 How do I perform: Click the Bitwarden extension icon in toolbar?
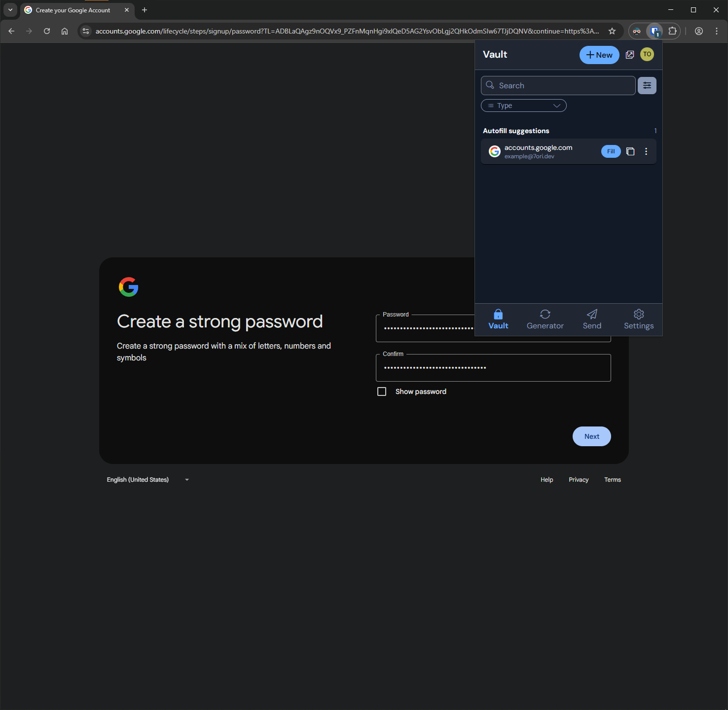click(x=655, y=31)
